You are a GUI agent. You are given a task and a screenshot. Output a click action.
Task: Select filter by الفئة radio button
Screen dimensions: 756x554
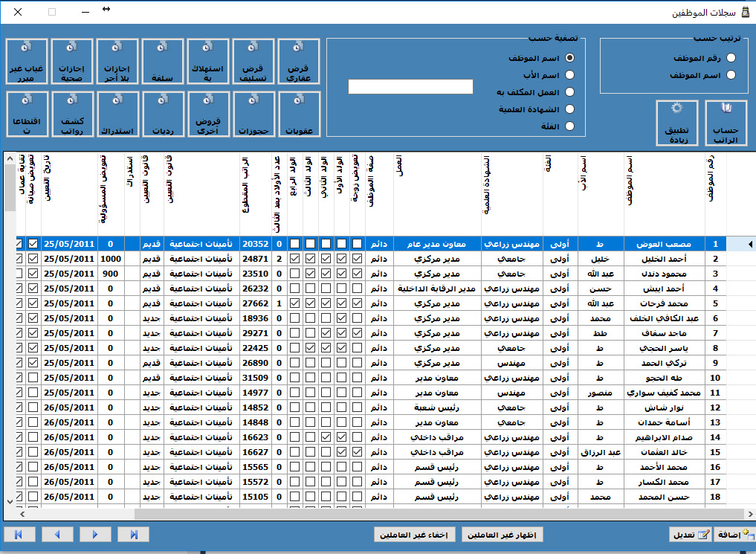pos(570,126)
